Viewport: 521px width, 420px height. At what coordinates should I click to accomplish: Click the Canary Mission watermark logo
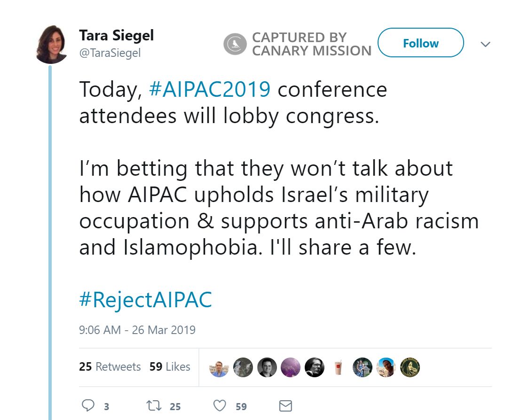click(x=236, y=43)
